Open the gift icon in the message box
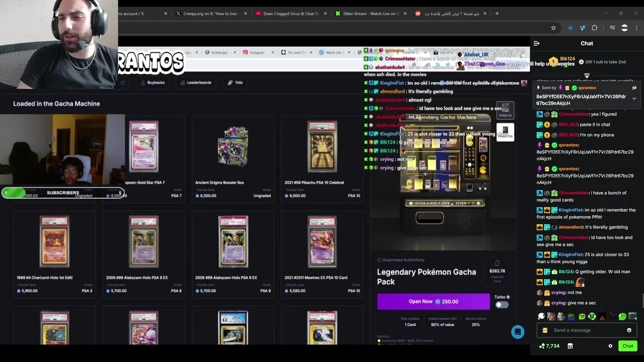 (x=545, y=330)
